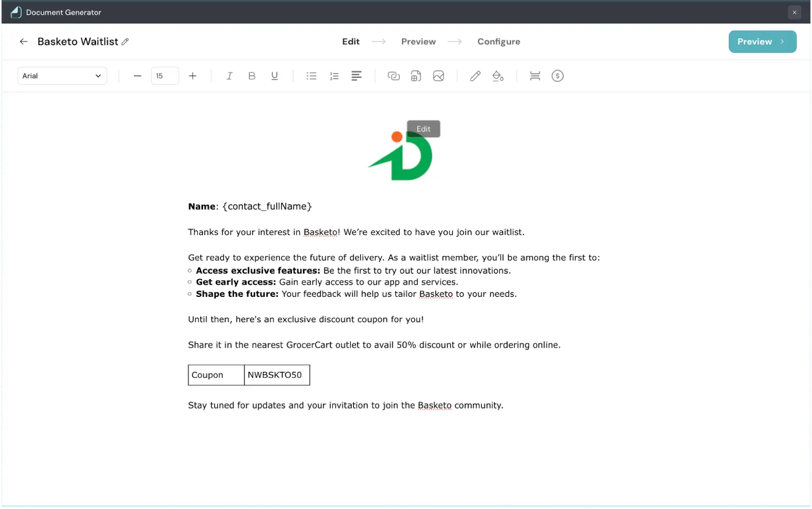Click the insert image icon
812x509 pixels.
tap(438, 76)
